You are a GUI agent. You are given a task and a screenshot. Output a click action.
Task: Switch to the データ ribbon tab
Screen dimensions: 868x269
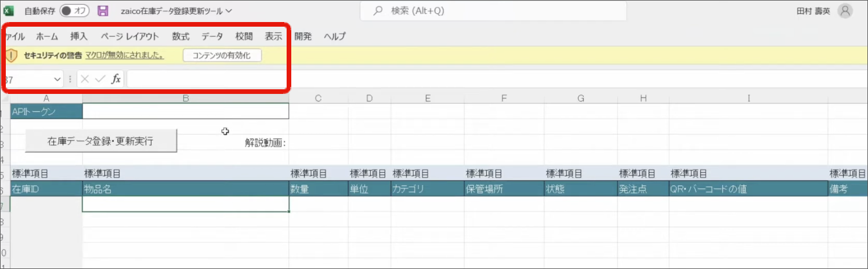tap(212, 37)
